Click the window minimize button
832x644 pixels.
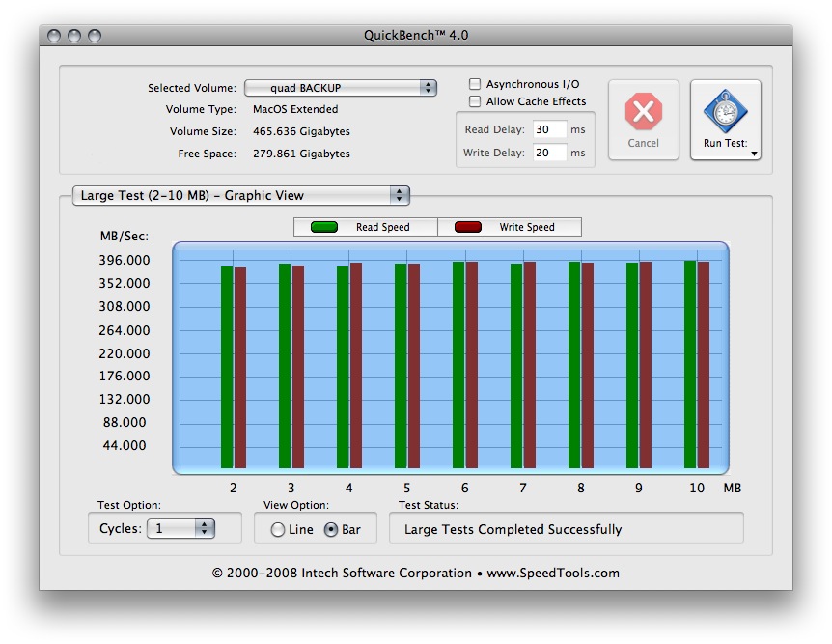click(x=74, y=36)
